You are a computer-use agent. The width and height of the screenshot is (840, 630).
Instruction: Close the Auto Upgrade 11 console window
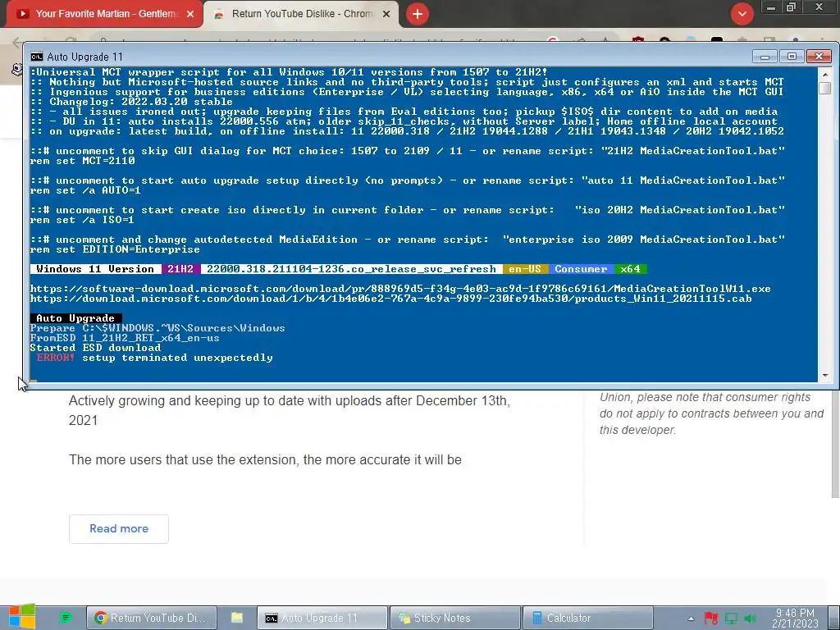(819, 57)
